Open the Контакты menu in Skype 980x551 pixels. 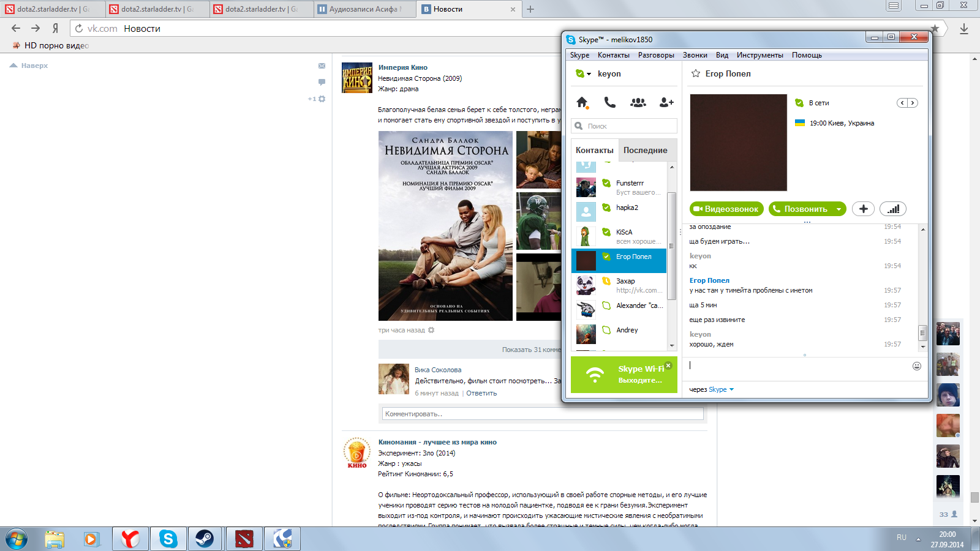tap(614, 55)
